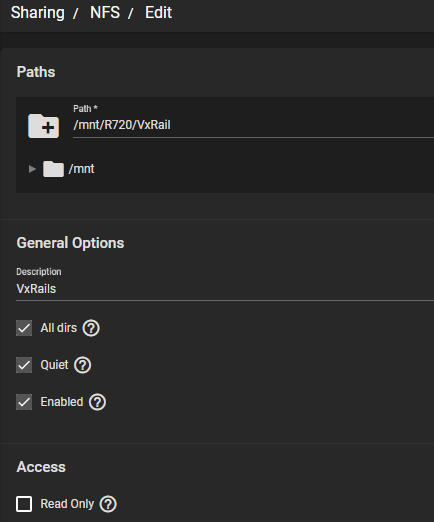434x522 pixels.
Task: Click into the Description field VxRails
Action: coord(225,289)
